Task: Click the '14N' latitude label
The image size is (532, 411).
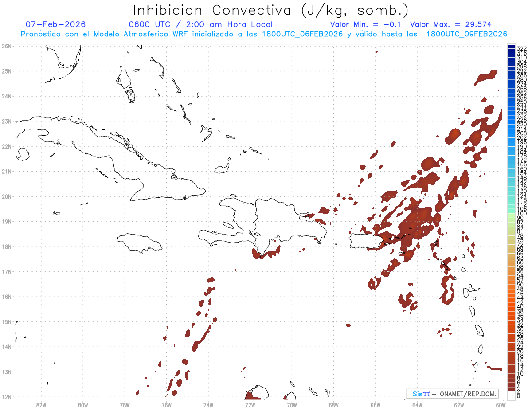Action: click(x=6, y=347)
